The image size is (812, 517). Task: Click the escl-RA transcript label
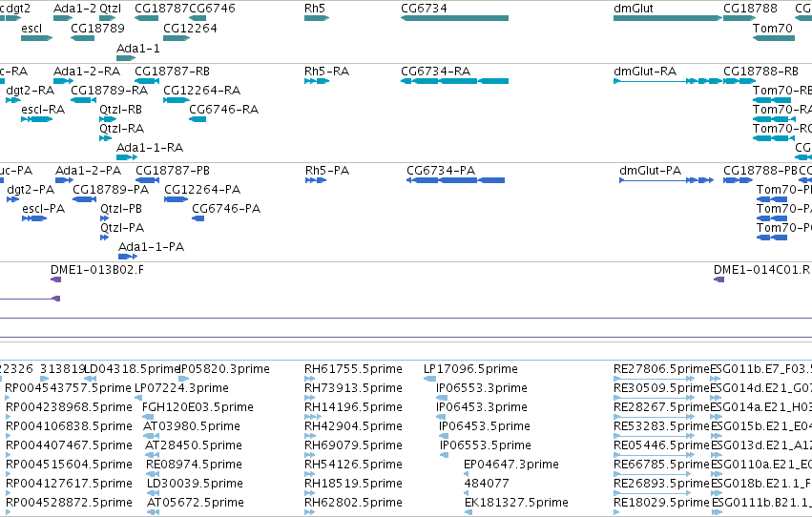pos(43,110)
